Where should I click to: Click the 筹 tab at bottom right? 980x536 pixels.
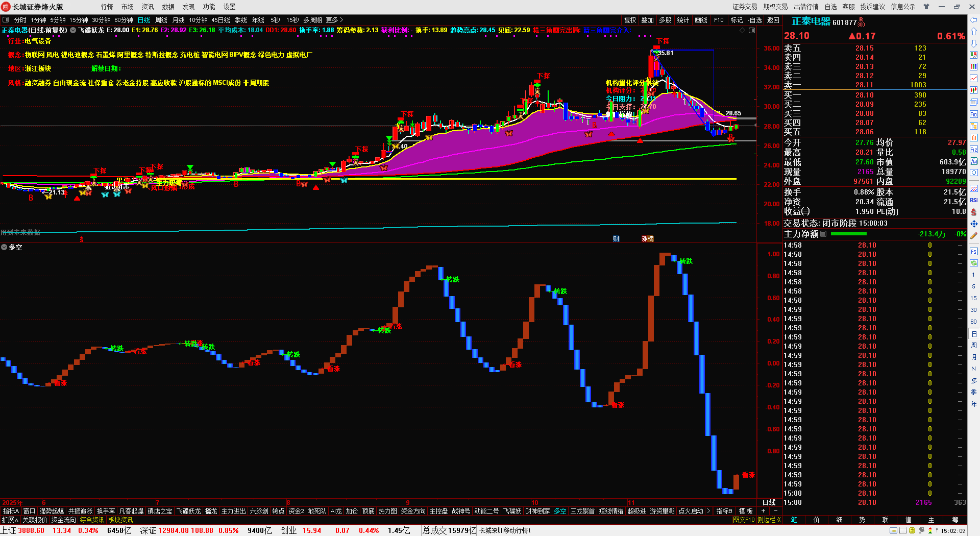click(x=955, y=520)
